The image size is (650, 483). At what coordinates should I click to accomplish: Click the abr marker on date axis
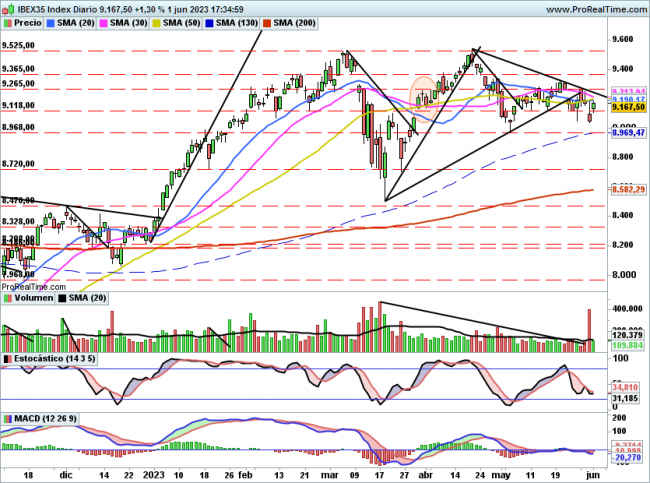click(426, 475)
